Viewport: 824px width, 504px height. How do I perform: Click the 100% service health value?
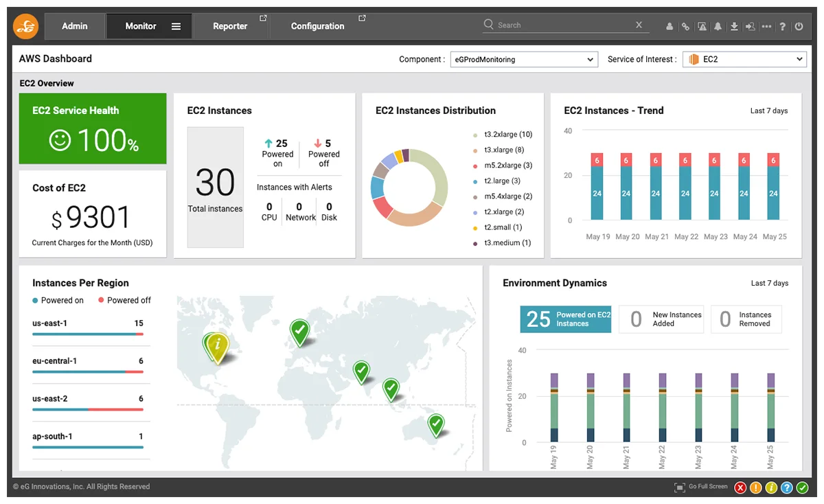pyautogui.click(x=108, y=141)
